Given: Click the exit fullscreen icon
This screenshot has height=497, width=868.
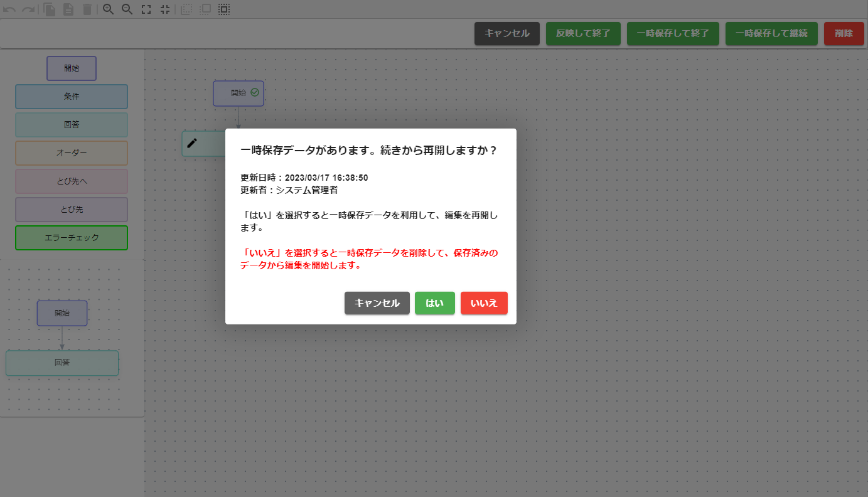Looking at the screenshot, I should 165,9.
